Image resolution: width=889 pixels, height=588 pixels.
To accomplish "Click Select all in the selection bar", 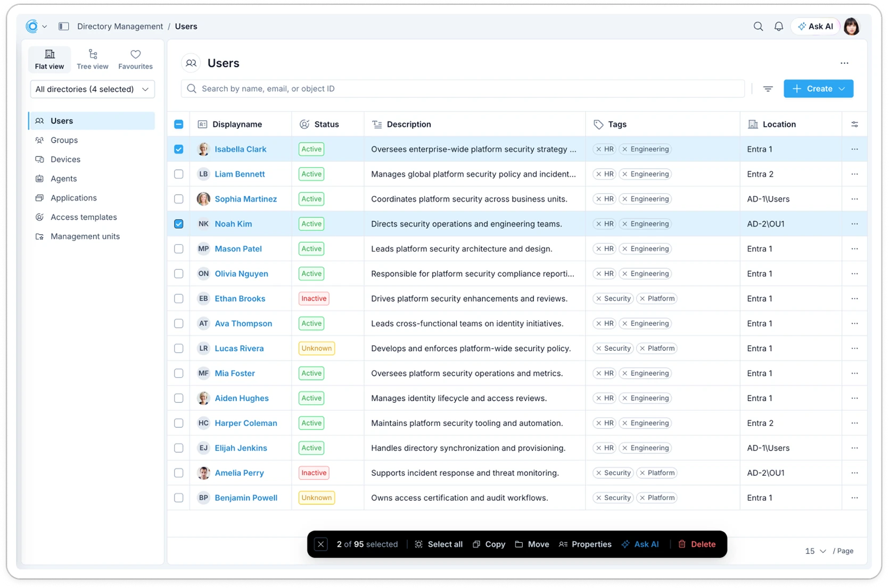I will [439, 544].
